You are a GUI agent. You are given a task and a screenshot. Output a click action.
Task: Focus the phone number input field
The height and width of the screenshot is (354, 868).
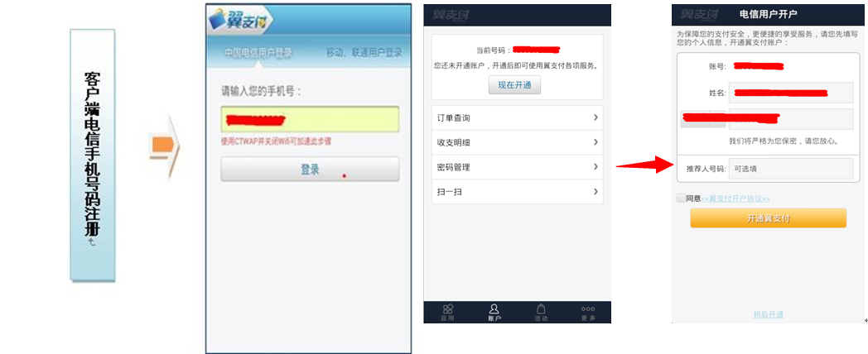click(x=310, y=119)
